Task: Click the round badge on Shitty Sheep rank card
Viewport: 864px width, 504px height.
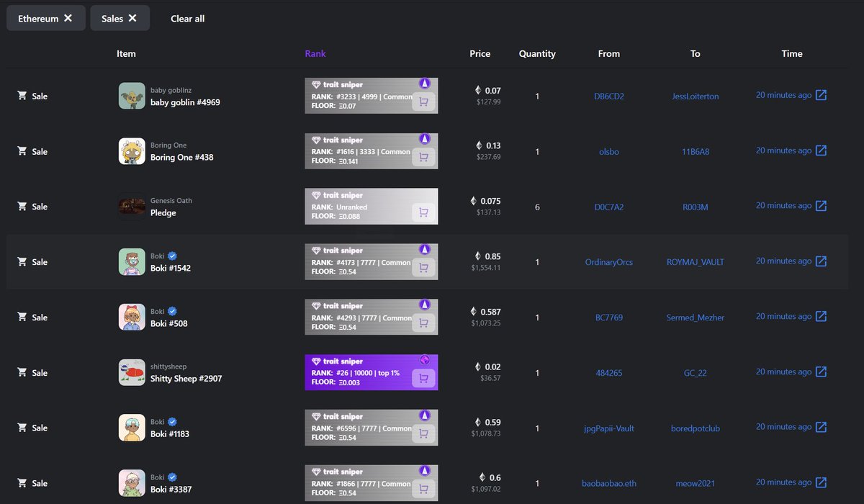Action: coord(425,360)
